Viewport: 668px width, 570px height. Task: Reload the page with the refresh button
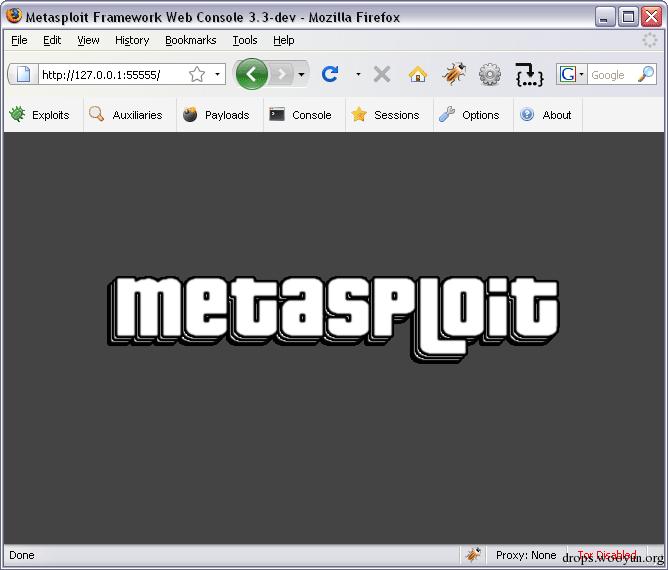click(330, 74)
